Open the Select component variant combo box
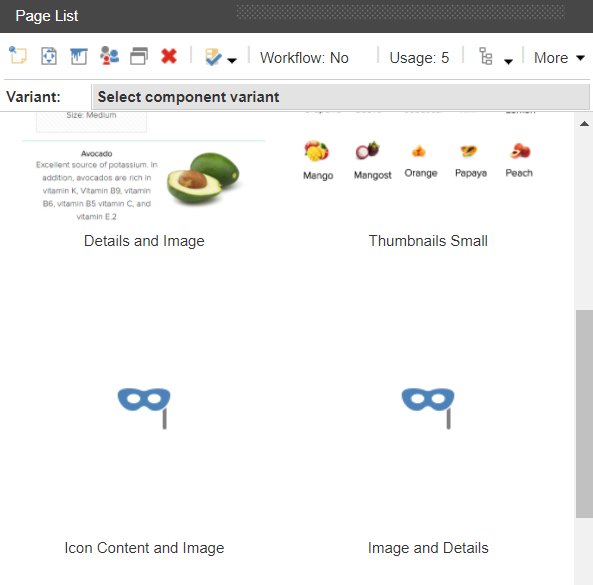The width and height of the screenshot is (593, 585). tap(340, 97)
